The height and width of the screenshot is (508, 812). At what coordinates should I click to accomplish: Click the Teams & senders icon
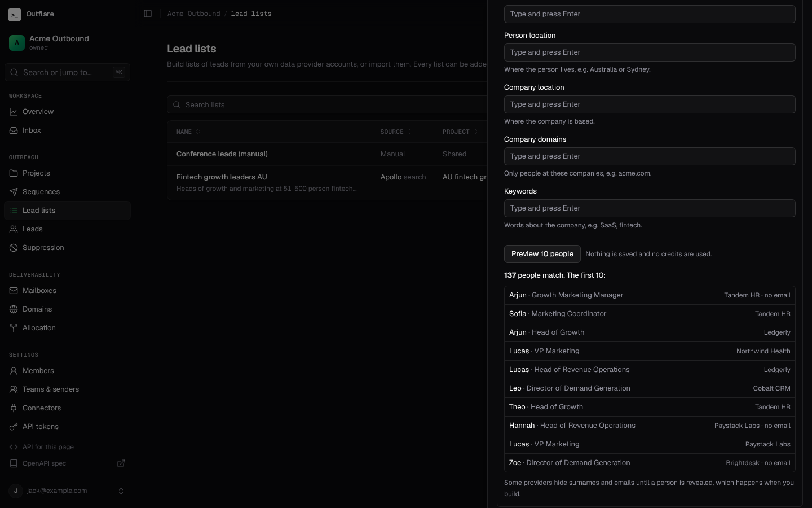(x=14, y=389)
